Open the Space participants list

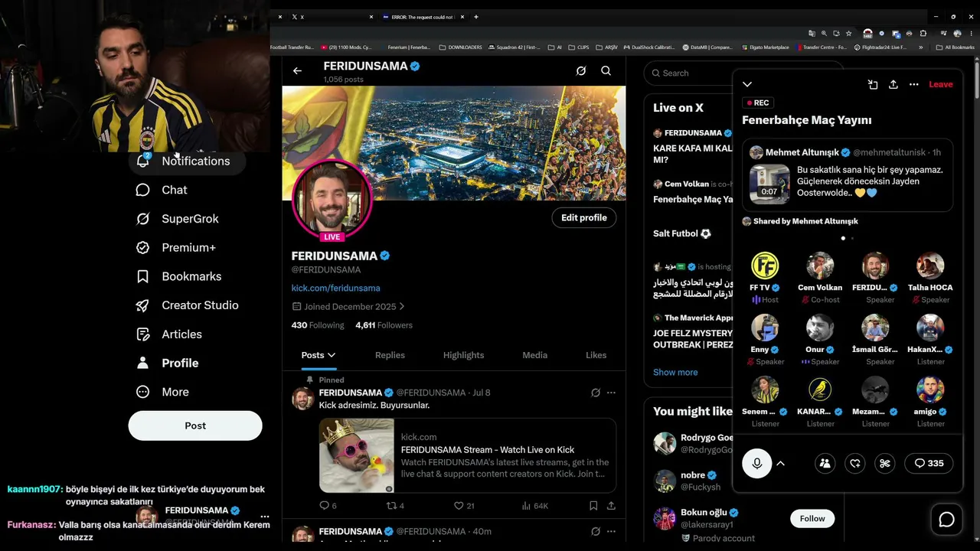(825, 463)
